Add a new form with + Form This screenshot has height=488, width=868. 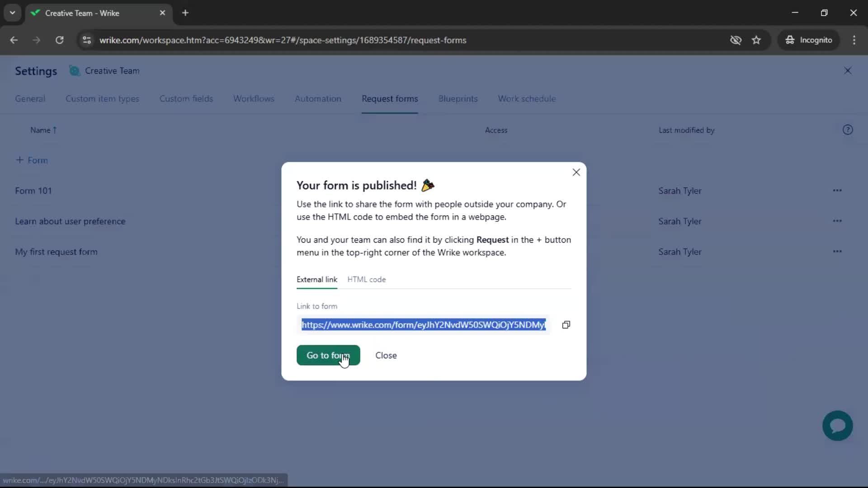[32, 160]
